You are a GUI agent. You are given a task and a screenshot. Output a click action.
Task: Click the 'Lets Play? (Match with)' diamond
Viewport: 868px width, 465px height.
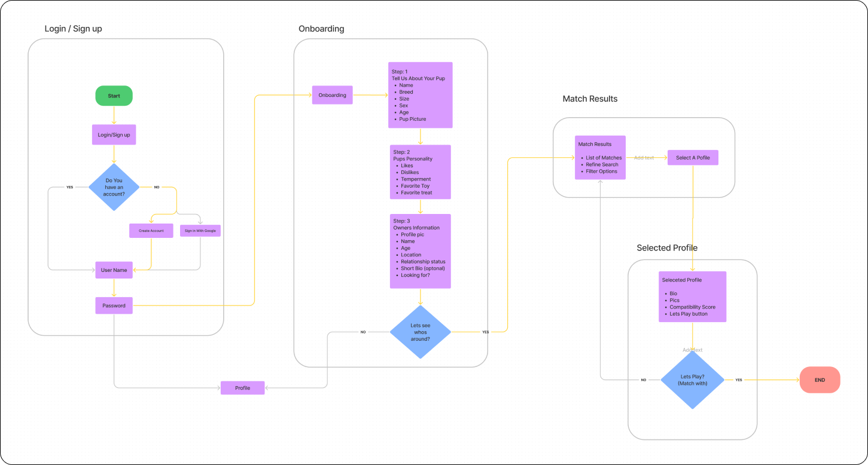[692, 380]
